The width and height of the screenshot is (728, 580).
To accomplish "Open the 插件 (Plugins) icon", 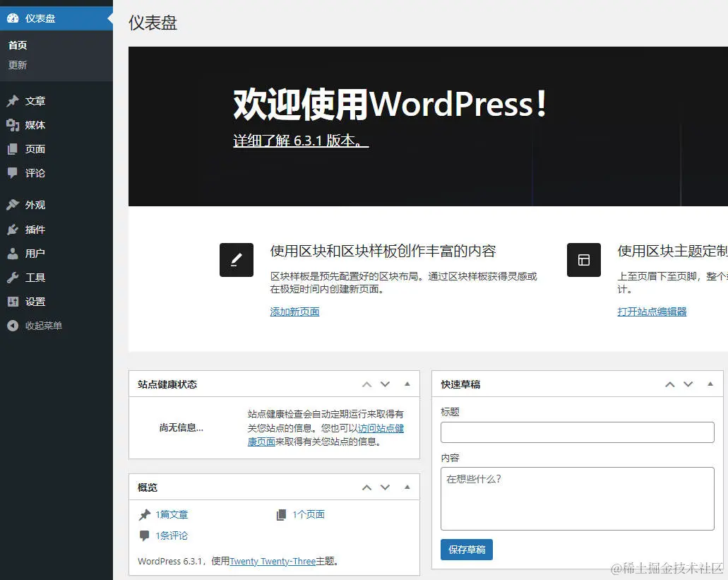I will click(12, 229).
